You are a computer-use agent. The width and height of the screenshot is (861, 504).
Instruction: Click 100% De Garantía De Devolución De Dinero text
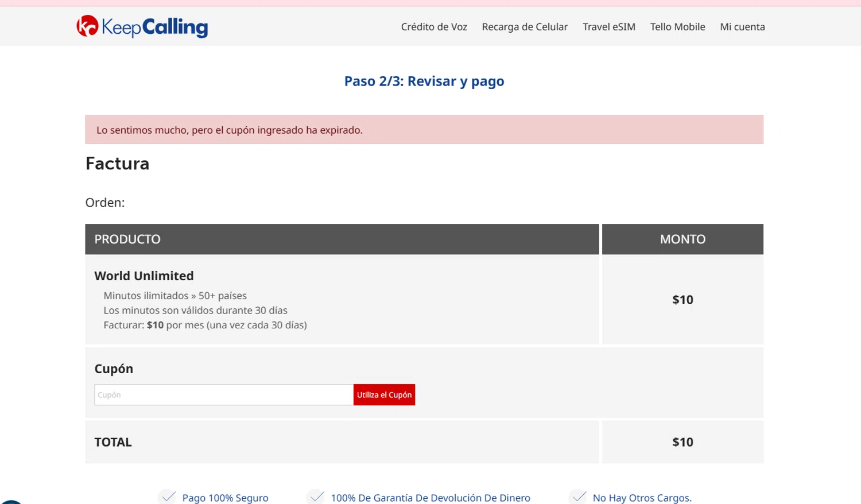click(x=430, y=498)
